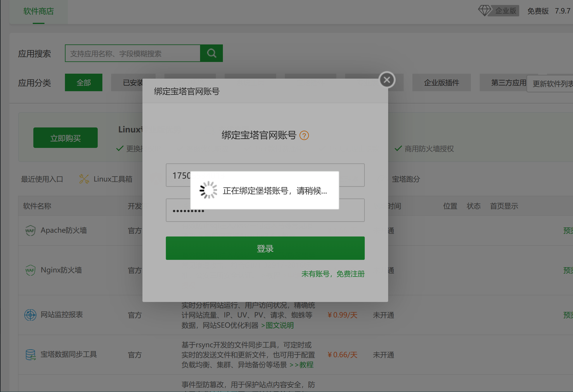Click the Apache firewall WAF icon
The width and height of the screenshot is (573, 392).
coord(30,231)
